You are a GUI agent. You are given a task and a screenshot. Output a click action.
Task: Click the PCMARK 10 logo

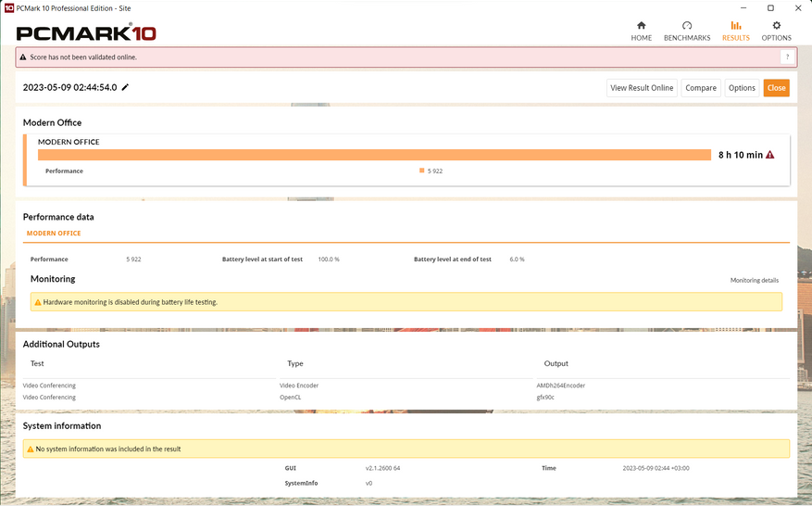click(86, 32)
